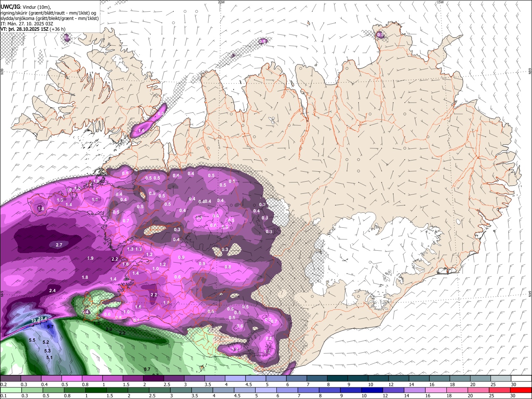Click the pink swatch between lower 18 and 20
Viewport: 532px width, 399px height.
pos(457,390)
